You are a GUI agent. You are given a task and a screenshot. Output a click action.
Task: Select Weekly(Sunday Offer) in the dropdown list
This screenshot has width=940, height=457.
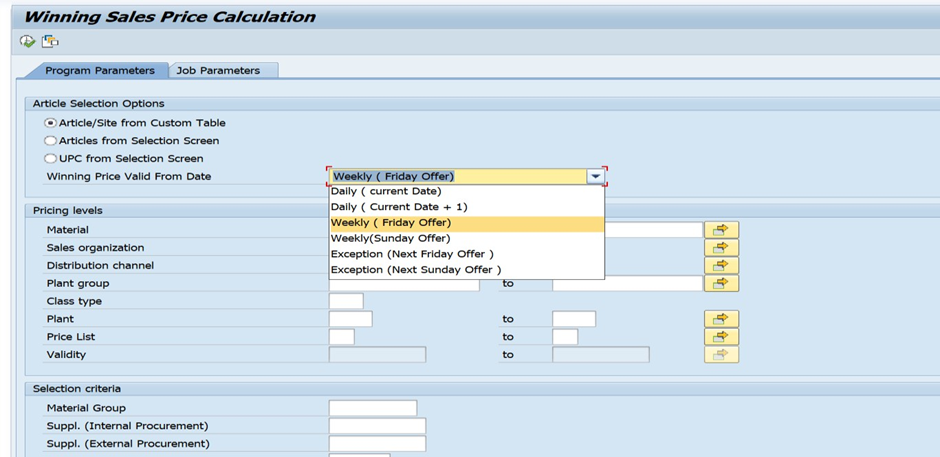pos(391,238)
